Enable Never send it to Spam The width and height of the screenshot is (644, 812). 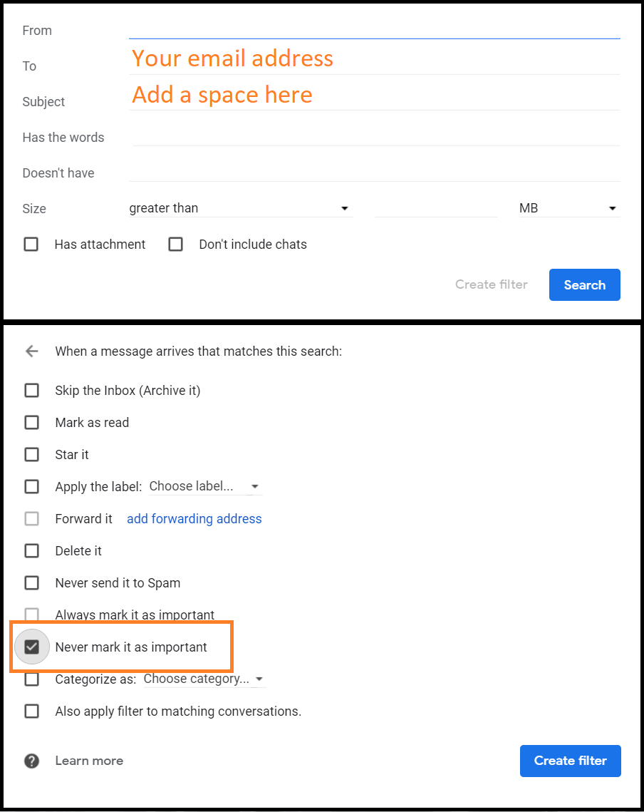pyautogui.click(x=31, y=583)
